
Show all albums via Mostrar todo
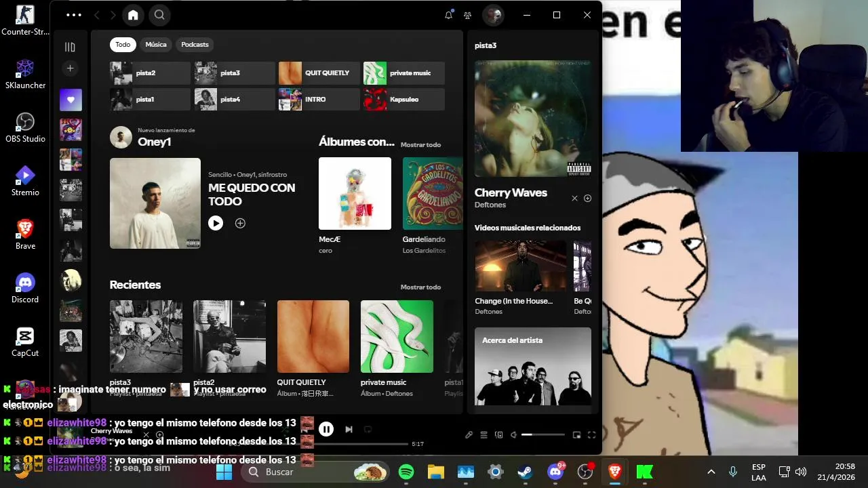pos(420,144)
